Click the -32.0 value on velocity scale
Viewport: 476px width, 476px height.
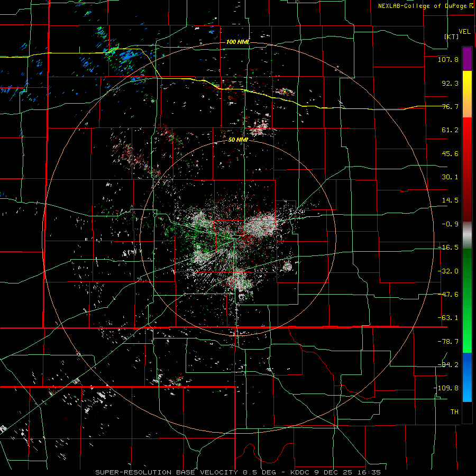(448, 271)
